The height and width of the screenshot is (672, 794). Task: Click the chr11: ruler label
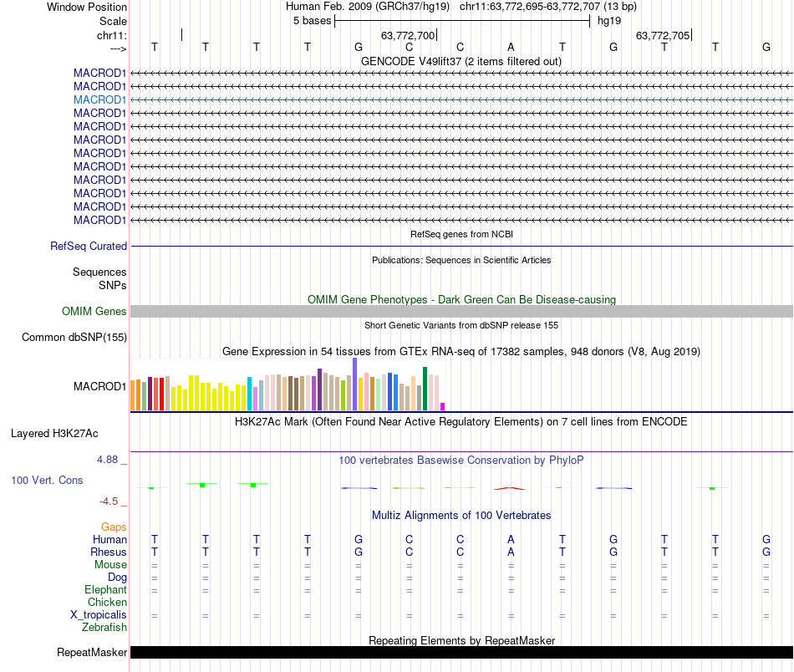pos(111,35)
